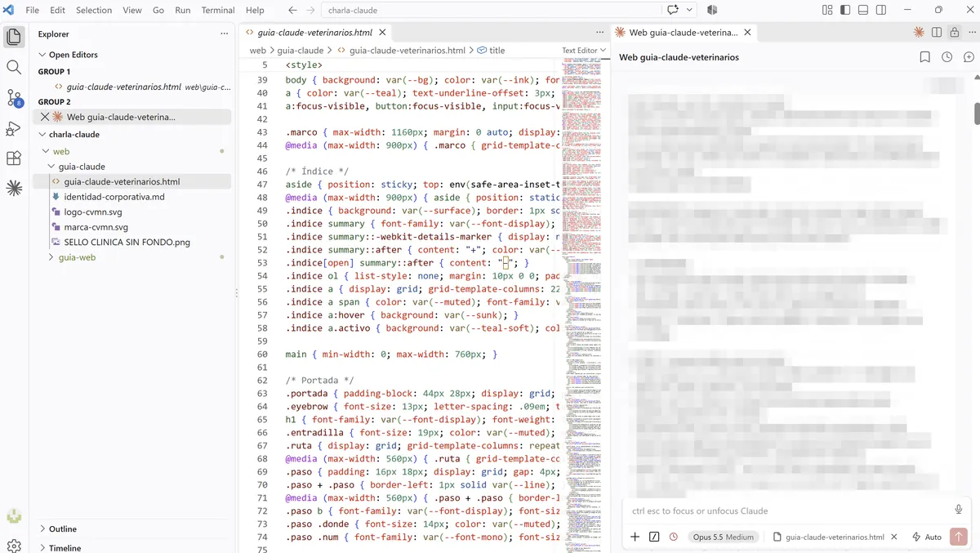The image size is (980, 553).
Task: Click the red clock icon in Claude input
Action: [673, 537]
